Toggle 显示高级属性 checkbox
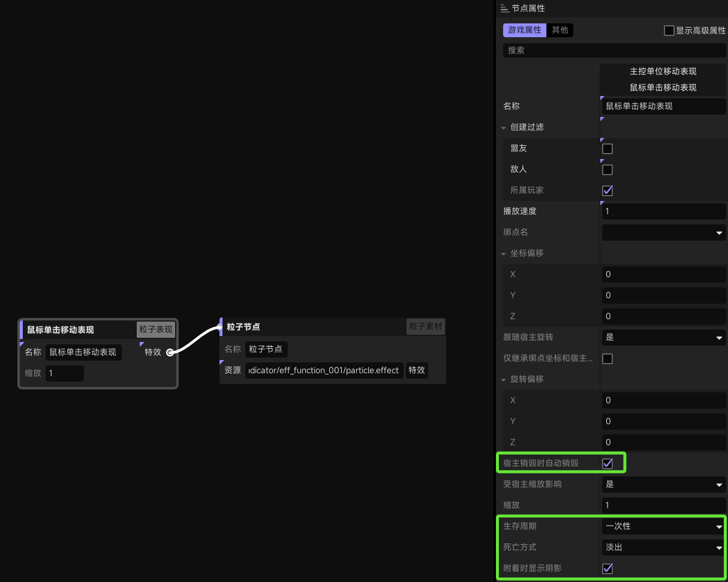Screen dimensions: 728x582 [x=669, y=31]
